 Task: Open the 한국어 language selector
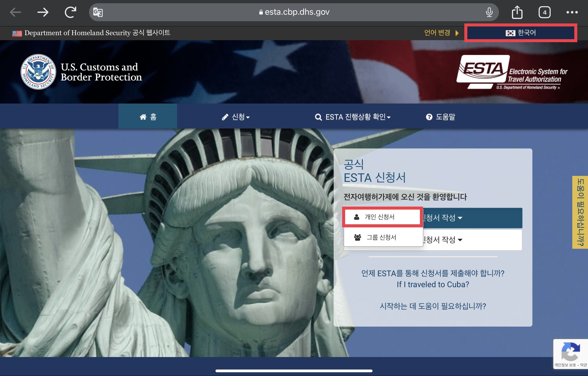[520, 33]
